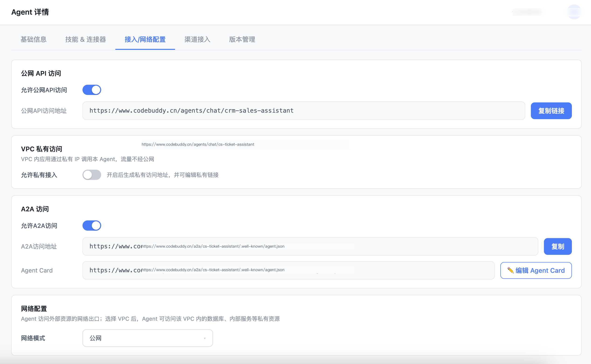The width and height of the screenshot is (591, 364).
Task: Click the 网络配置 section heading
Action: pos(34,309)
